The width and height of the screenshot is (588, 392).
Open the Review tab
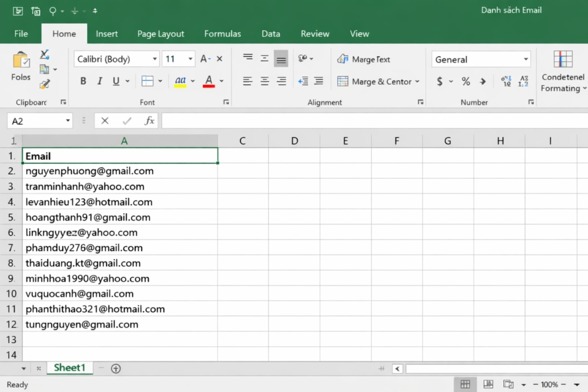click(314, 34)
